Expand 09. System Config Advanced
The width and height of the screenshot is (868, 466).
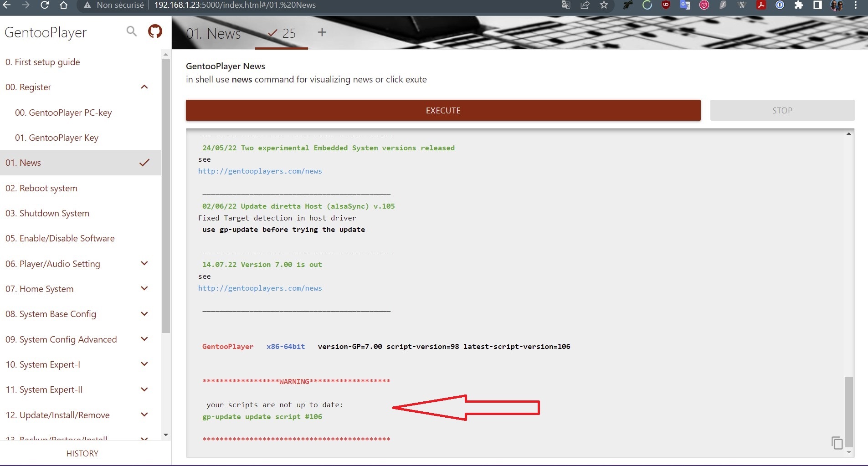pos(144,339)
